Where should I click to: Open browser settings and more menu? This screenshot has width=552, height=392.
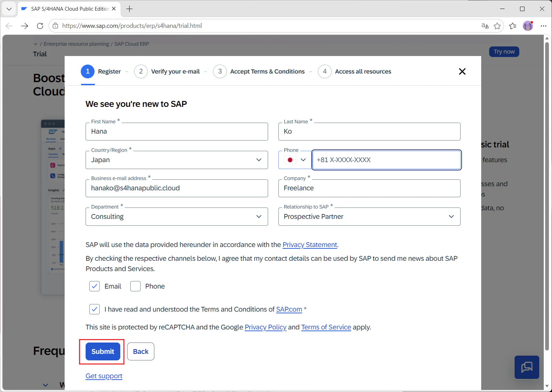543,26
